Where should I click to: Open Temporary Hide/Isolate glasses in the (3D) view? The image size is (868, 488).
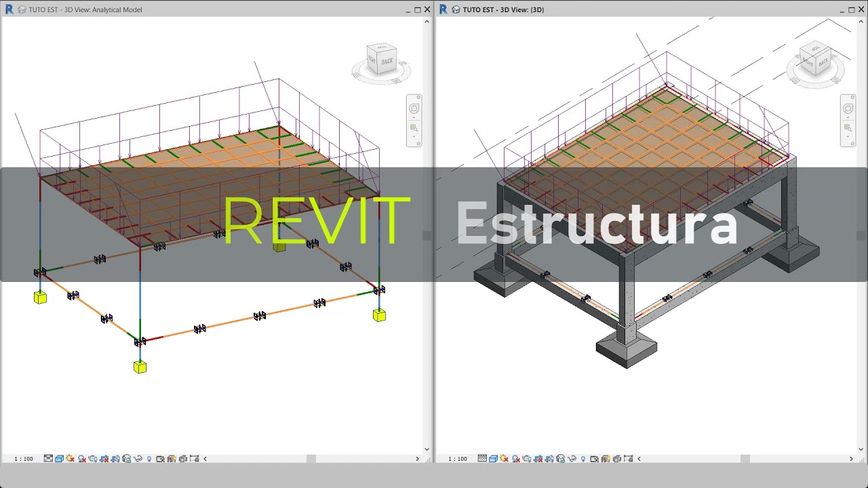coord(572,459)
